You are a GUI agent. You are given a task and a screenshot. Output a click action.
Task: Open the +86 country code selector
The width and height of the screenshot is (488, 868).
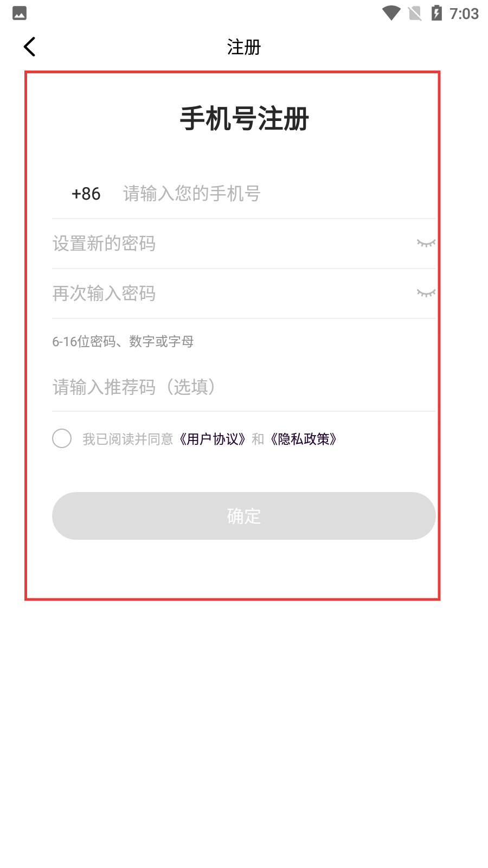pos(86,194)
